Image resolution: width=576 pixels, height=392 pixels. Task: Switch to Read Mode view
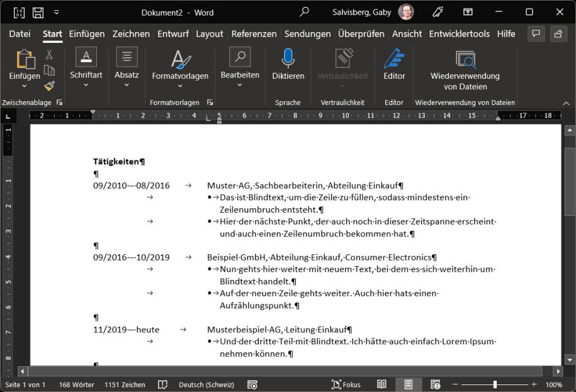[x=381, y=384]
